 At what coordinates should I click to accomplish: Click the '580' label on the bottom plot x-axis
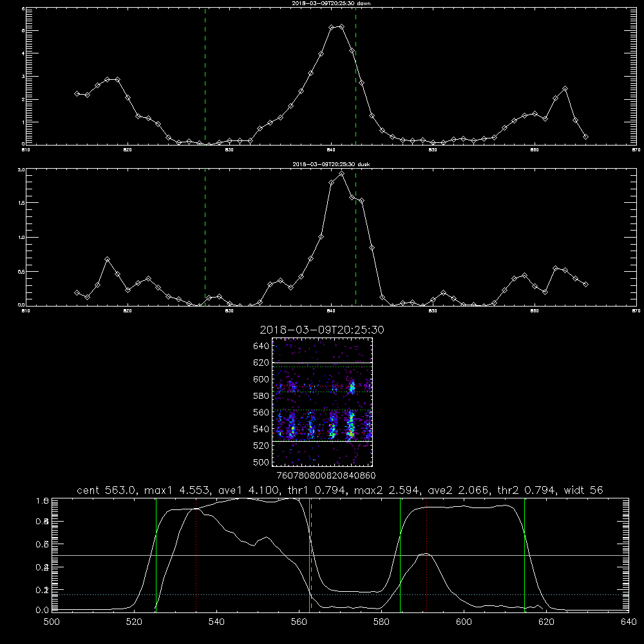tap(381, 622)
